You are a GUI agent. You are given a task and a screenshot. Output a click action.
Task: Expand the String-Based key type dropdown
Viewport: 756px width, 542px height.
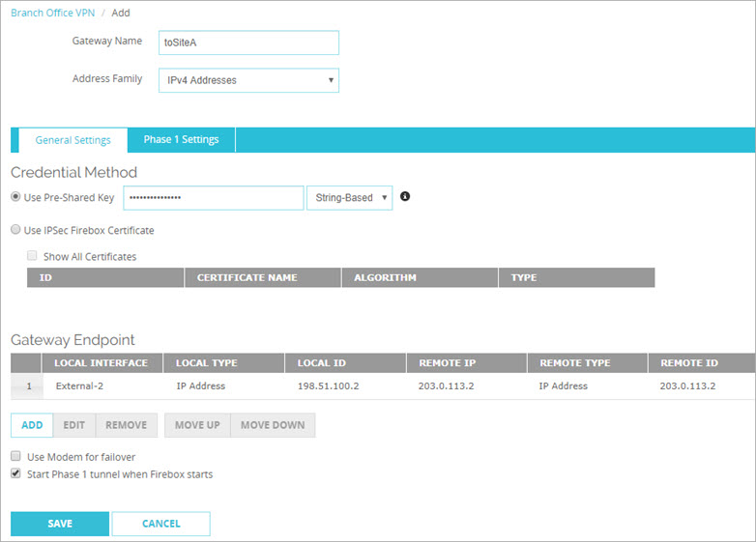[349, 198]
